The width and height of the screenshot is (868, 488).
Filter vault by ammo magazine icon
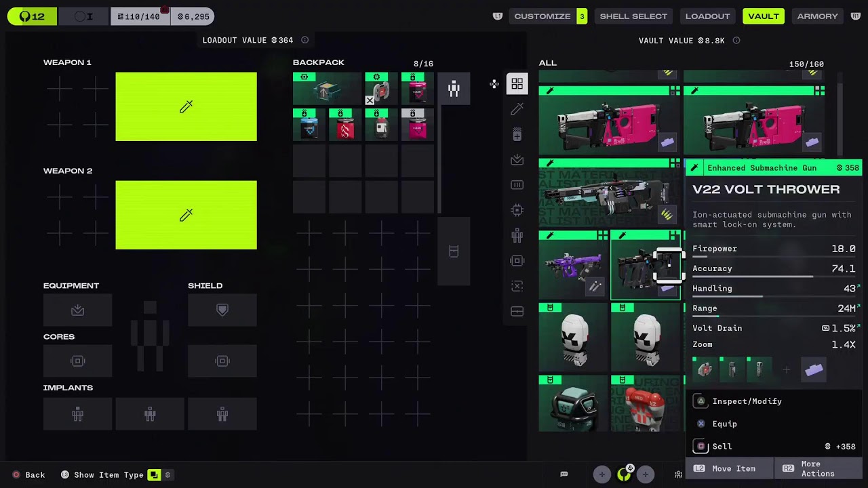(x=517, y=185)
